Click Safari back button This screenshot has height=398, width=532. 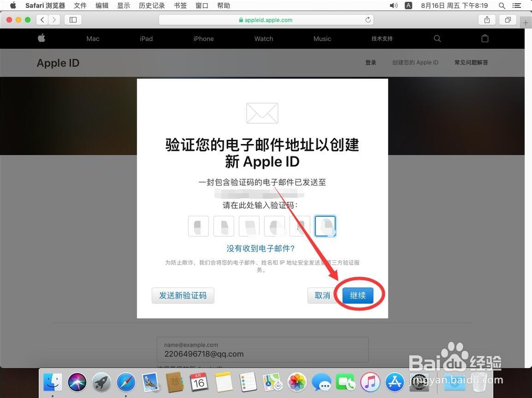(x=43, y=20)
